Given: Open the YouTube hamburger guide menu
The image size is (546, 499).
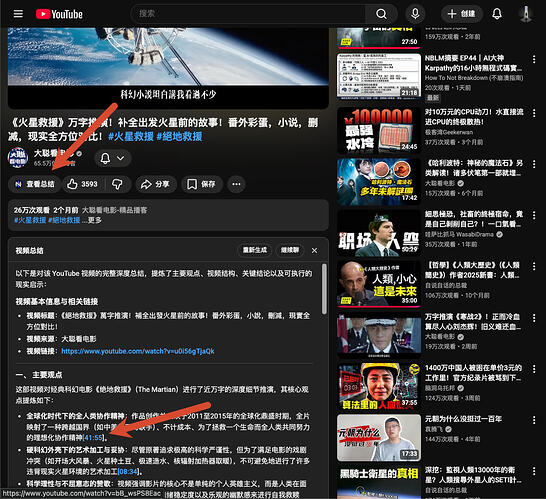Looking at the screenshot, I should coord(18,14).
